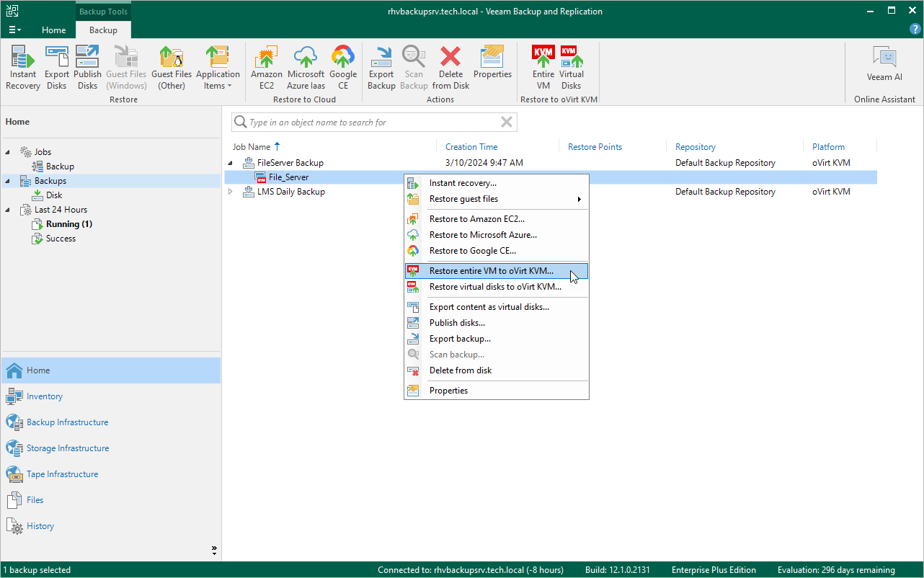
Task: Open the main application menu button
Action: [x=14, y=30]
